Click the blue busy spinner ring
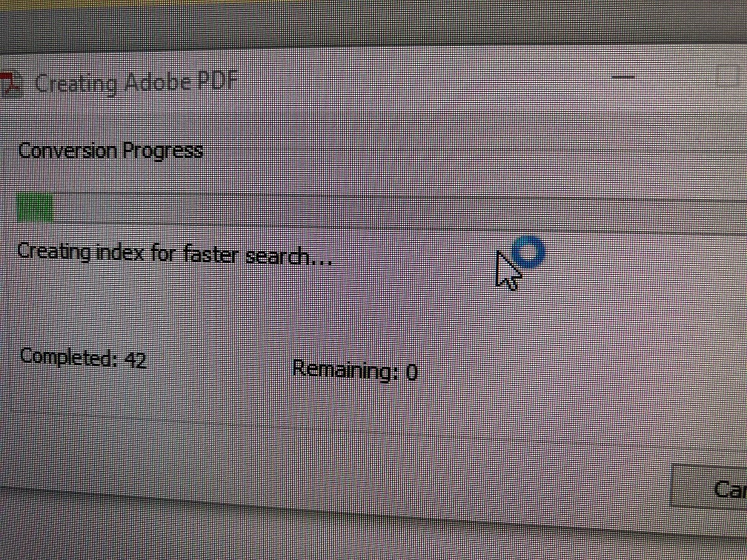The image size is (747, 560). click(528, 253)
